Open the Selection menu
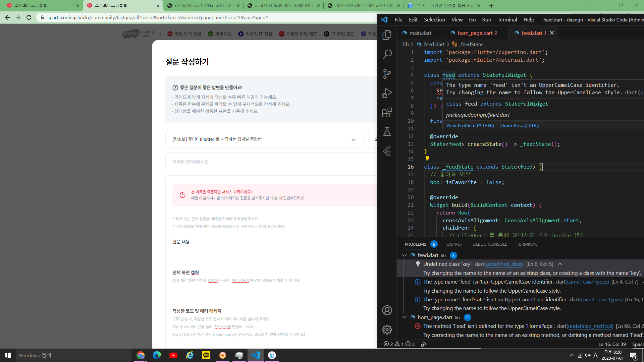 pyautogui.click(x=434, y=20)
